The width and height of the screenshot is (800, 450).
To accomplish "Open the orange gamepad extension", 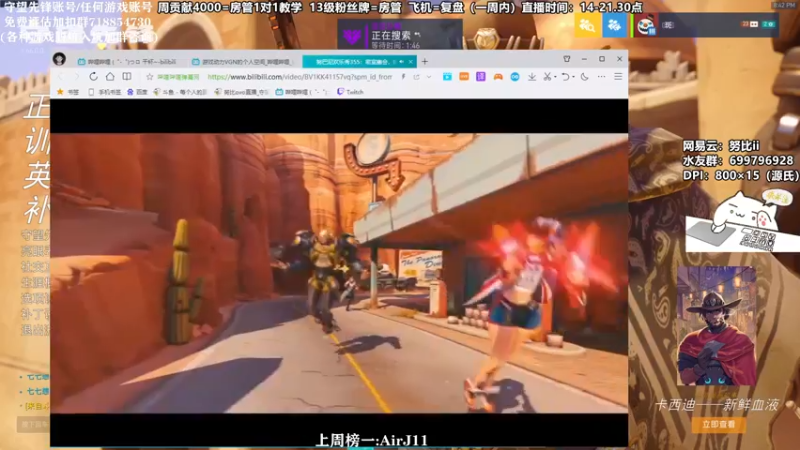I will (x=497, y=77).
